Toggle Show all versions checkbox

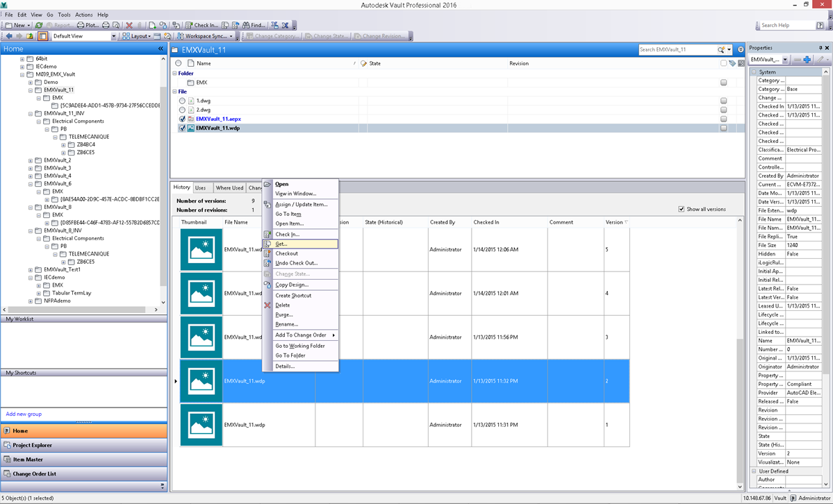(x=681, y=209)
